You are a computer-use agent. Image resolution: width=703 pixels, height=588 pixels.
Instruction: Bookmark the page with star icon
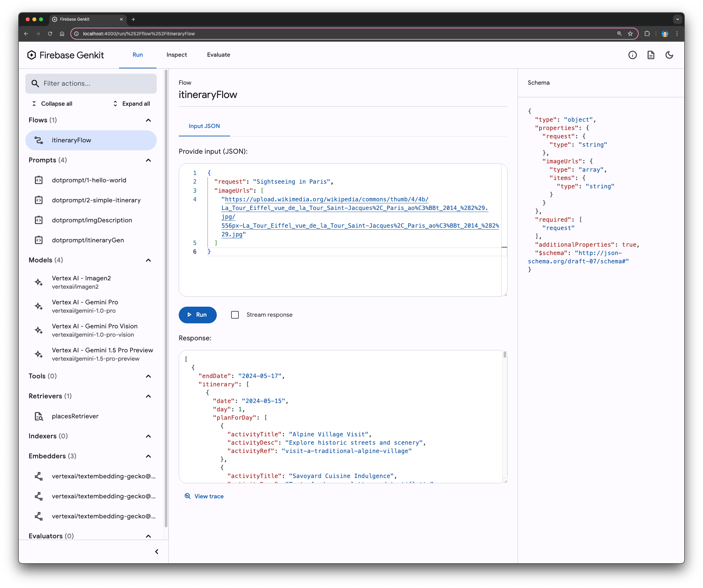pyautogui.click(x=630, y=33)
